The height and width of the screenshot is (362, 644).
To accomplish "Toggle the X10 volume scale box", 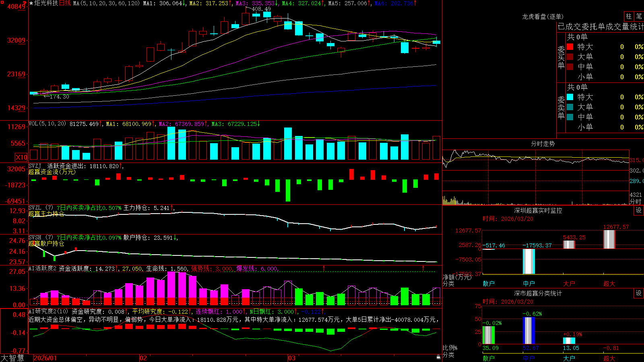I will coord(21,157).
